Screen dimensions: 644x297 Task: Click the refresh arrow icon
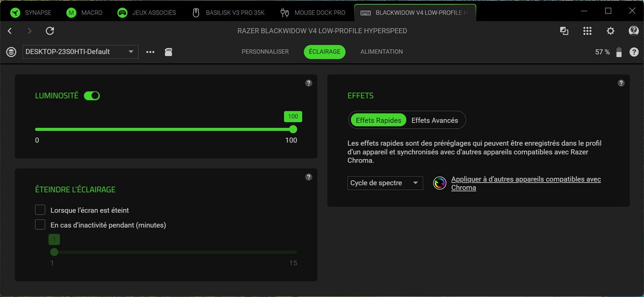tap(50, 31)
